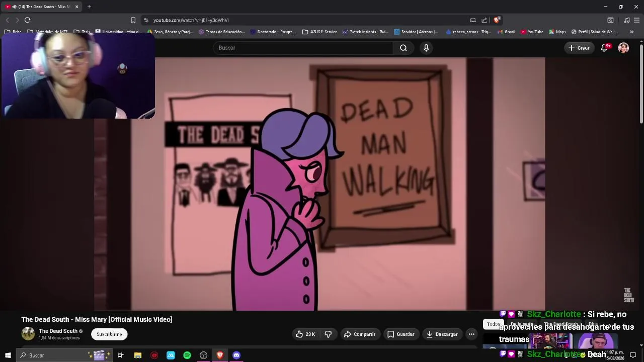Image resolution: width=644 pixels, height=362 pixels.
Task: Go back in browser history
Action: pos(7,20)
